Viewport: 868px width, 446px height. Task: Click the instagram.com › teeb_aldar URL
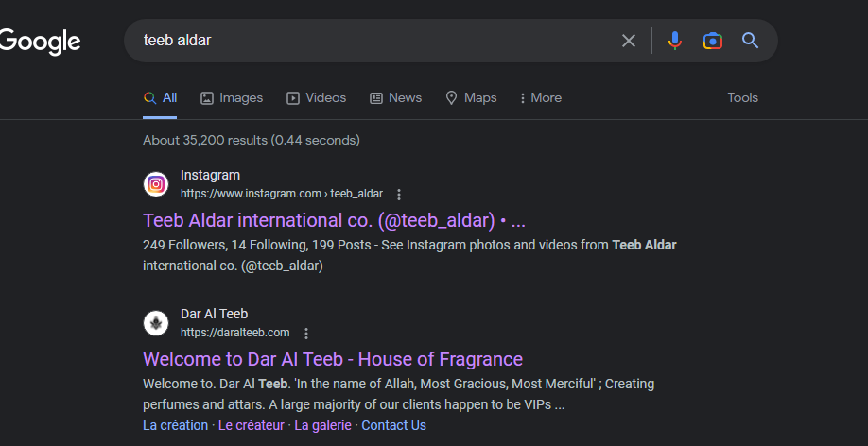tap(281, 194)
